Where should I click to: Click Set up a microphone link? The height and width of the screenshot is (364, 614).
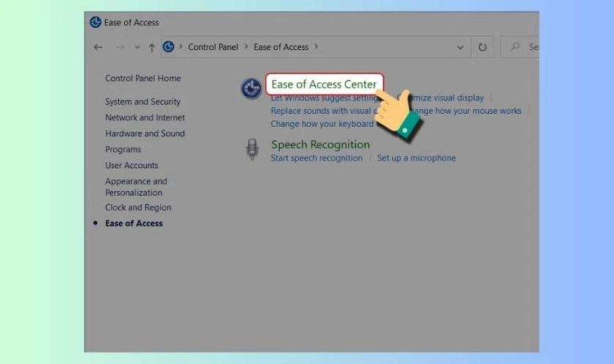pyautogui.click(x=416, y=158)
